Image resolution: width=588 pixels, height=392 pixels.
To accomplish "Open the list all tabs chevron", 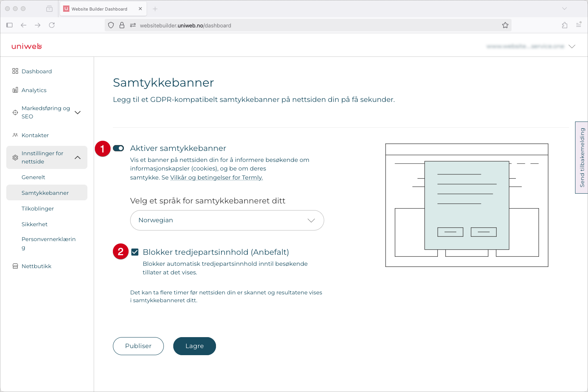I will click(564, 9).
